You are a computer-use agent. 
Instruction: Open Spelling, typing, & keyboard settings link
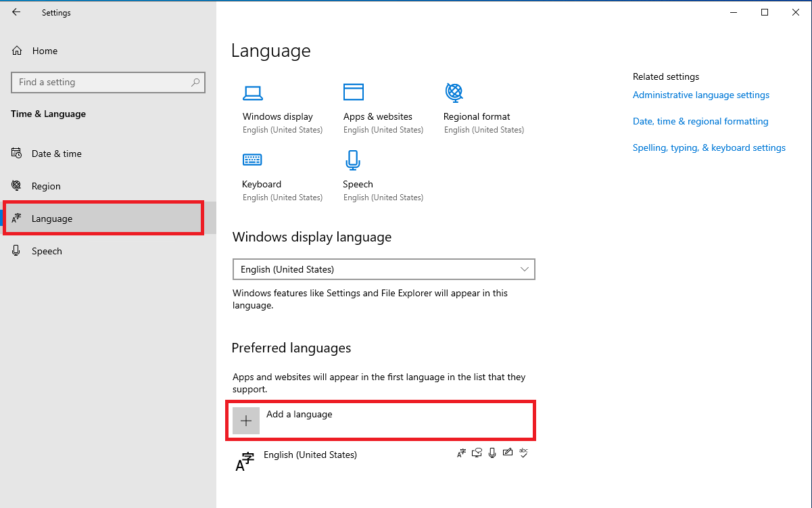click(709, 147)
